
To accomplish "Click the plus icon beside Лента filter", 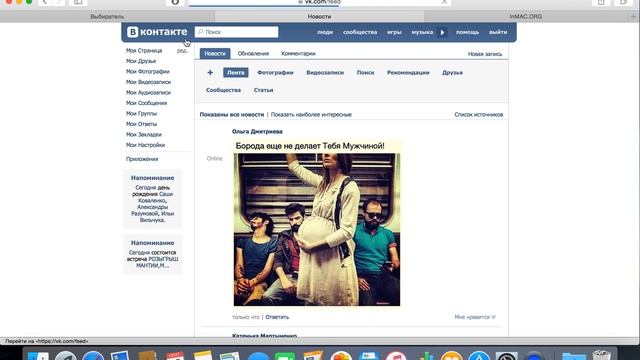I will tap(210, 73).
